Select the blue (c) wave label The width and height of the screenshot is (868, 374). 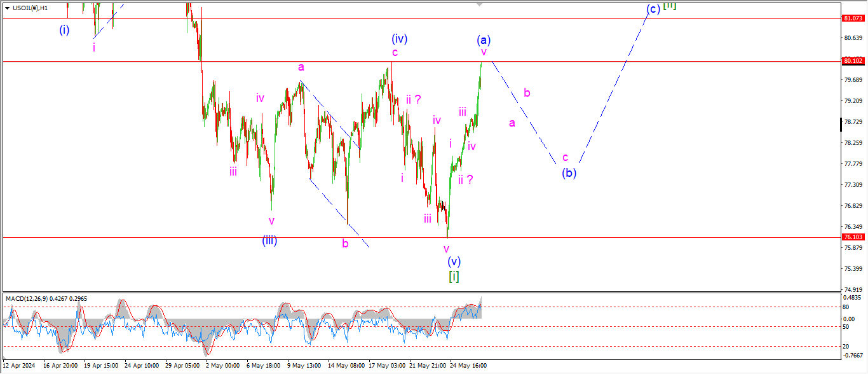pyautogui.click(x=653, y=9)
